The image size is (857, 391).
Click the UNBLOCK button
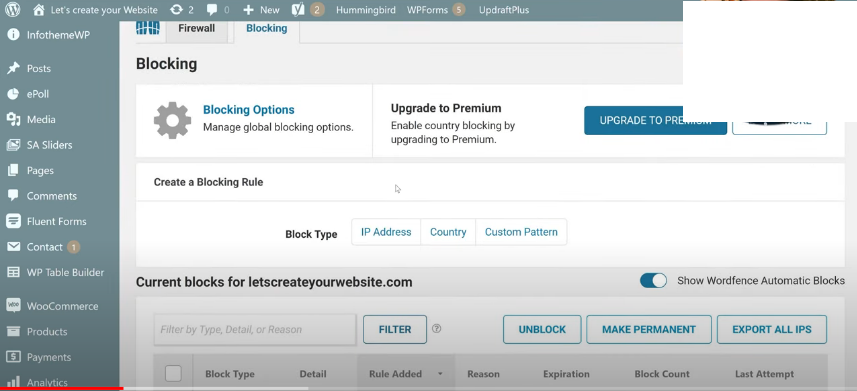click(x=542, y=329)
